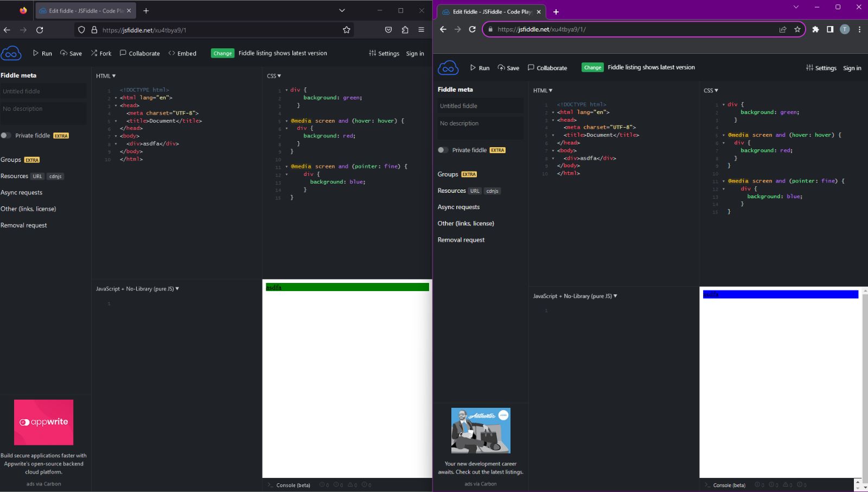Screen dimensions: 868x492
Task: Run the fiddle in Firefox window
Action: 42,53
